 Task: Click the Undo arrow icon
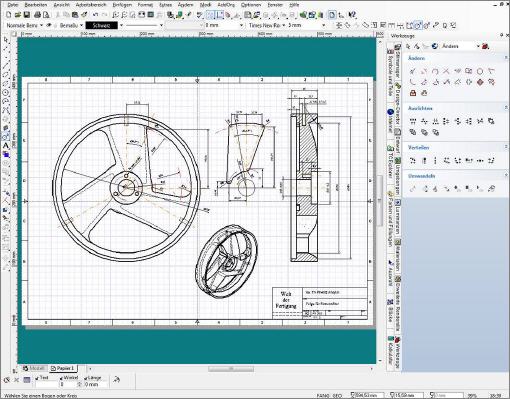(x=96, y=15)
